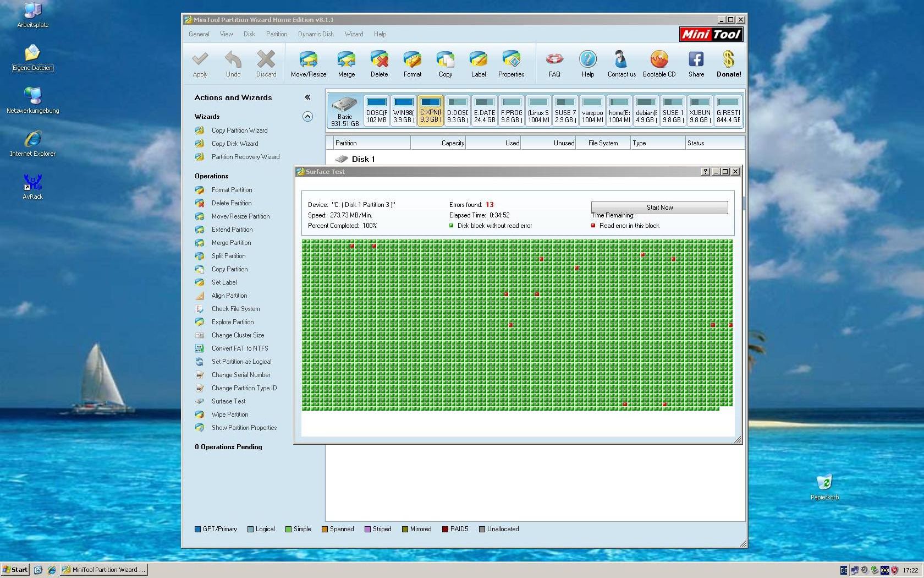The height and width of the screenshot is (578, 924).
Task: Click the Capacity column header
Action: pyautogui.click(x=438, y=143)
